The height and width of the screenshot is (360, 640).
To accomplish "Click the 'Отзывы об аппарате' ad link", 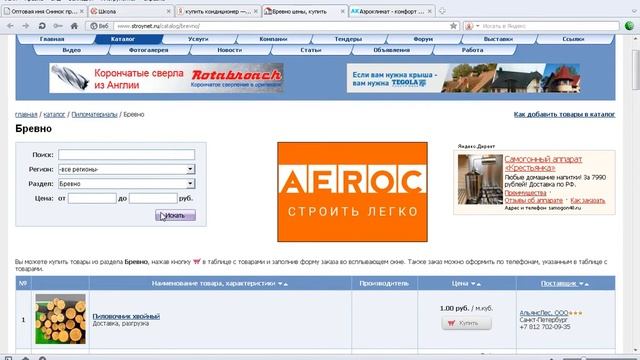I will pyautogui.click(x=533, y=200).
